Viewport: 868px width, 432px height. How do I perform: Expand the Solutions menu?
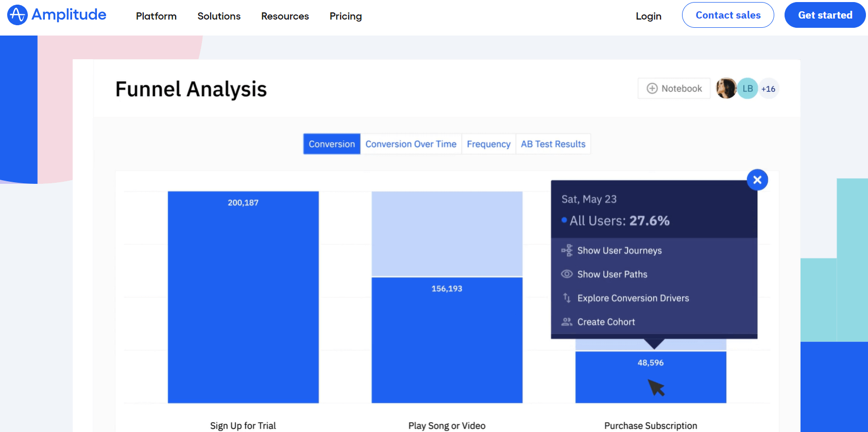[219, 16]
